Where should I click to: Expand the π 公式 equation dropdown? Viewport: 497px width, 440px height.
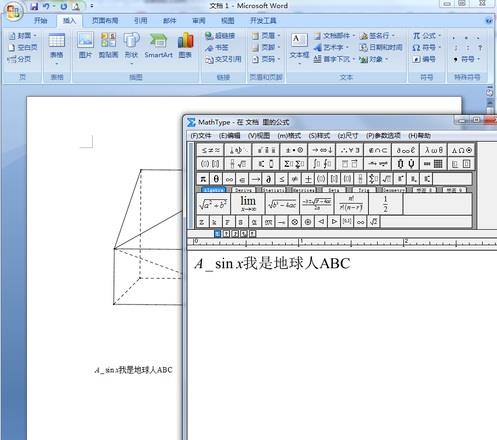tap(440, 36)
